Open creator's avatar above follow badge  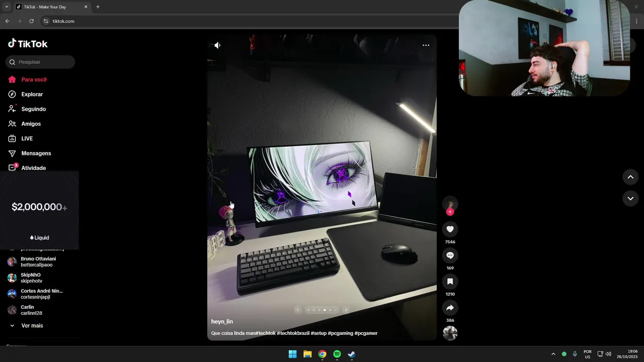coord(450,204)
